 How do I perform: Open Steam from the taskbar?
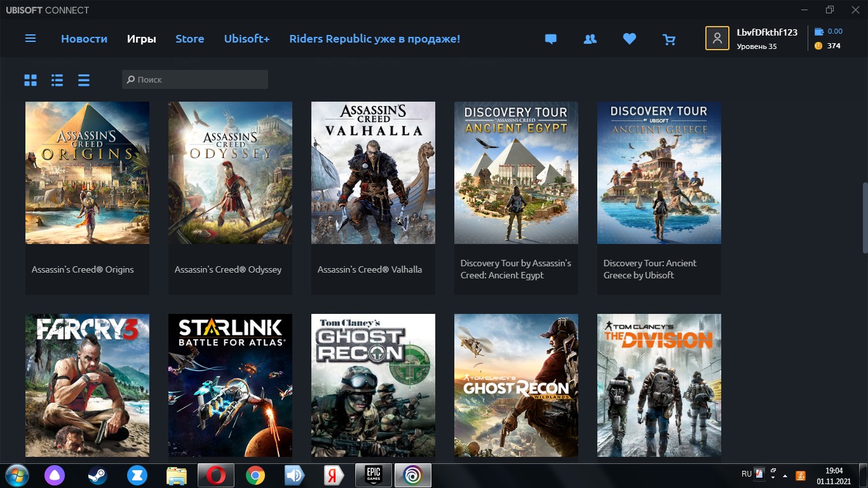click(x=97, y=475)
